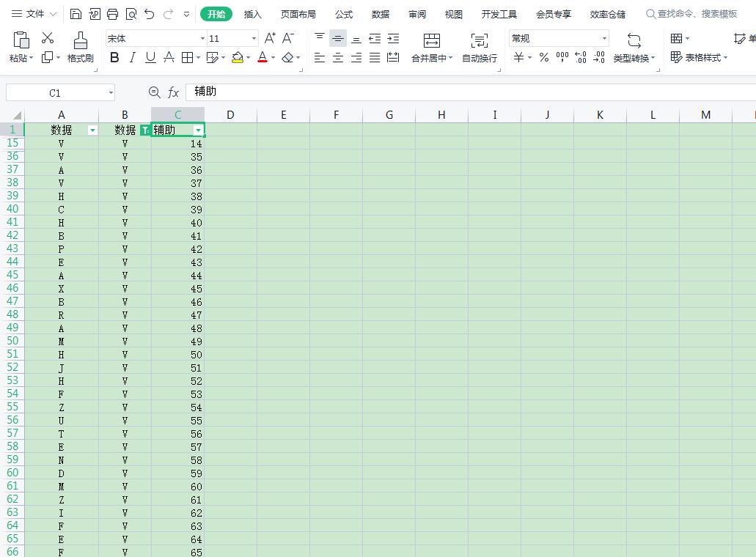Click the 格式刷 button label
This screenshot has width=756, height=557.
point(81,59)
